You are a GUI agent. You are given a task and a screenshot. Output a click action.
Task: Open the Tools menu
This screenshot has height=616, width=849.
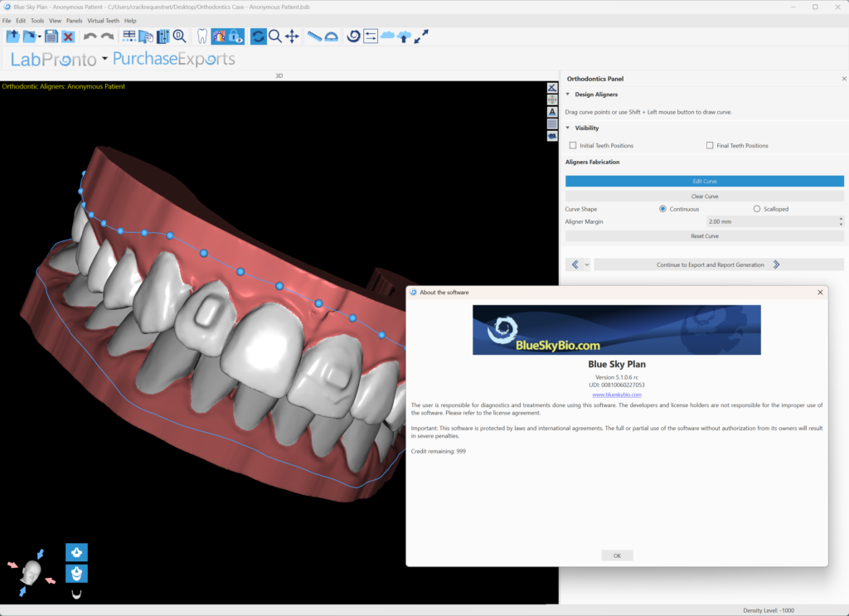pos(37,21)
